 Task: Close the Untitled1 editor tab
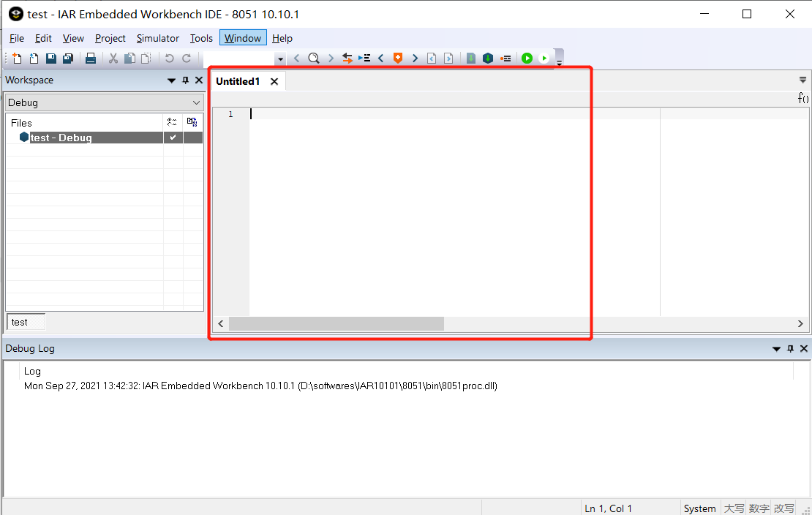274,81
